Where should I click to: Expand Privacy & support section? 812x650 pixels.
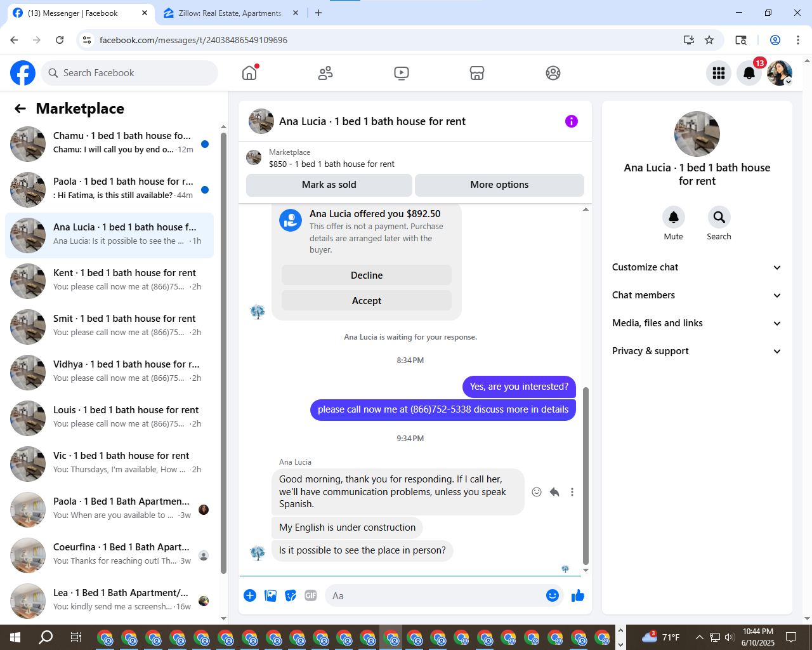[x=697, y=351]
